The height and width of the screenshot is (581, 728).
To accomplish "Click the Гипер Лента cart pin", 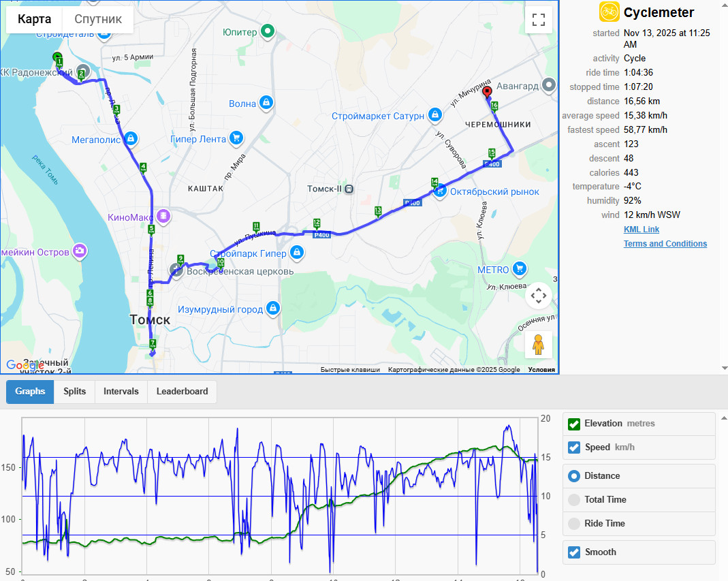I will coord(236,138).
